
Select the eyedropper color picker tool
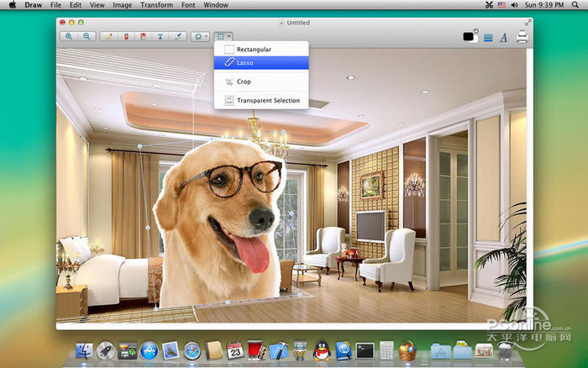pos(178,36)
